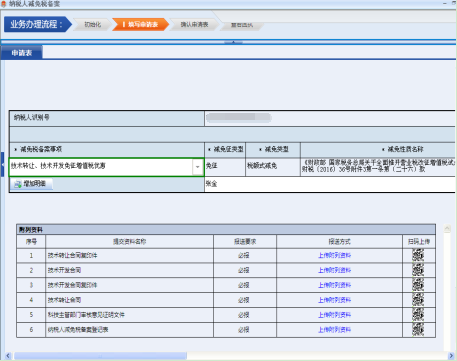
Task: Click the 技术转让、技术开发免征增值税优惠 combo field
Action: (106, 167)
